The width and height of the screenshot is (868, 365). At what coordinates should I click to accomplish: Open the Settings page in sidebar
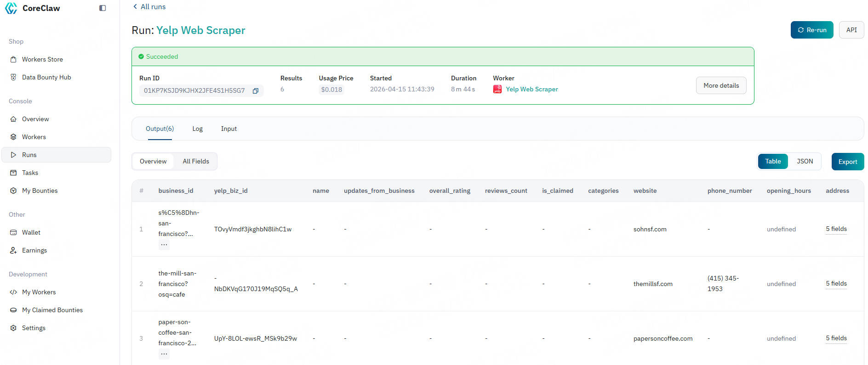pos(34,328)
